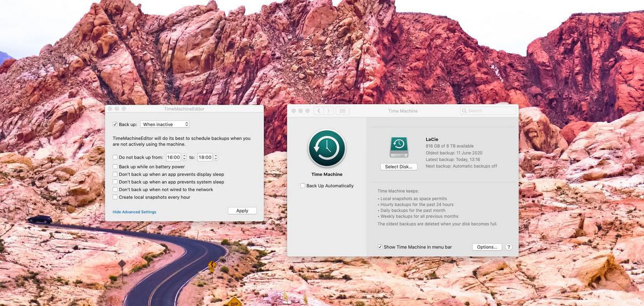Click Hourly backups for the past 24 hours
Viewport: 644px width, 306px height.
point(417,205)
